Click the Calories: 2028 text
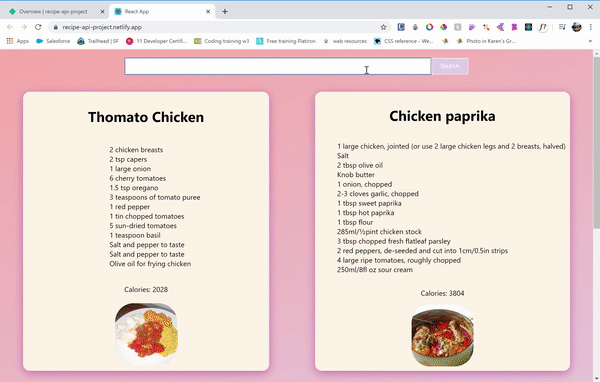600x382 pixels. [x=146, y=289]
